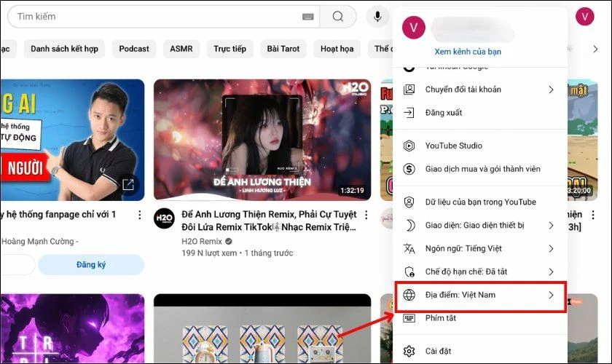
Task: Expand Chế độ hạn chế submenu chevron
Action: 551,272
